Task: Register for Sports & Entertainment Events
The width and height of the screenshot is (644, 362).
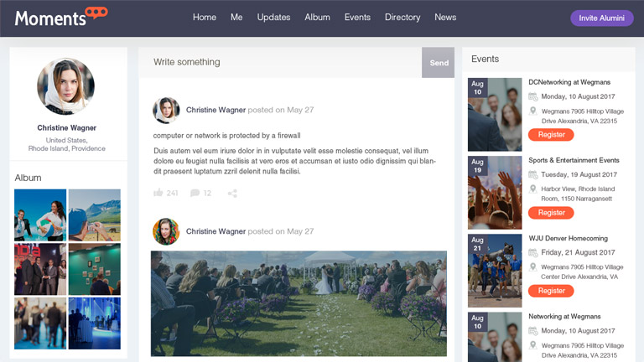Action: click(x=551, y=213)
